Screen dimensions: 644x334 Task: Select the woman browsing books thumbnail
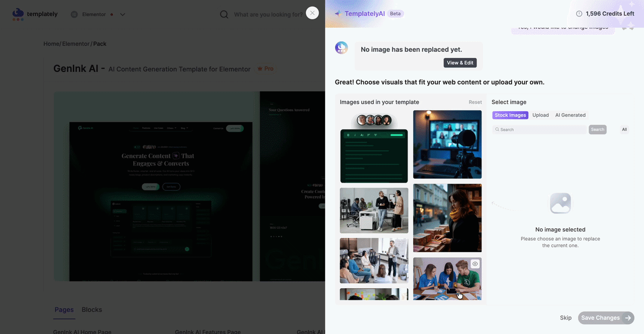[447, 218]
